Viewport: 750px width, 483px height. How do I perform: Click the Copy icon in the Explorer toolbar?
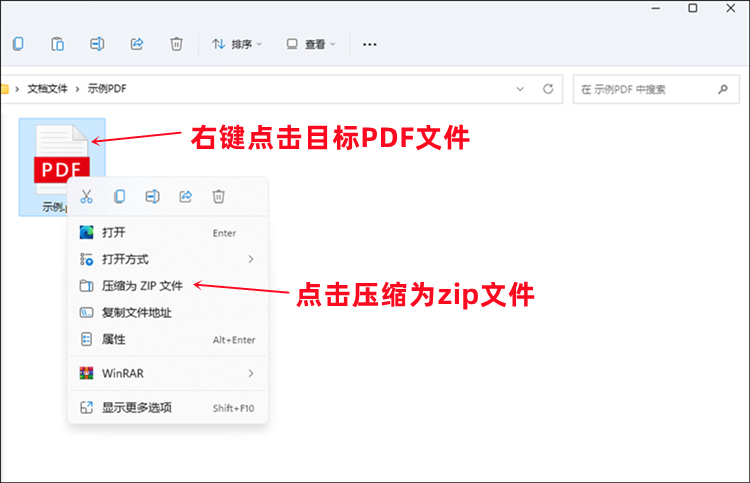click(18, 44)
